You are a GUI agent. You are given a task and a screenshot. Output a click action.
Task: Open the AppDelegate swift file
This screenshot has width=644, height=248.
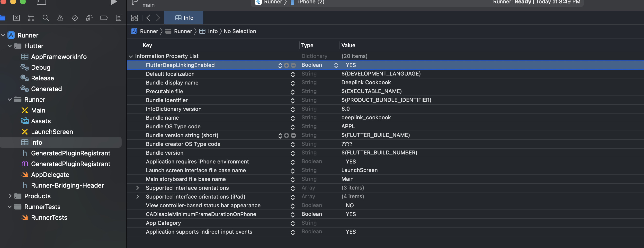coord(45,175)
